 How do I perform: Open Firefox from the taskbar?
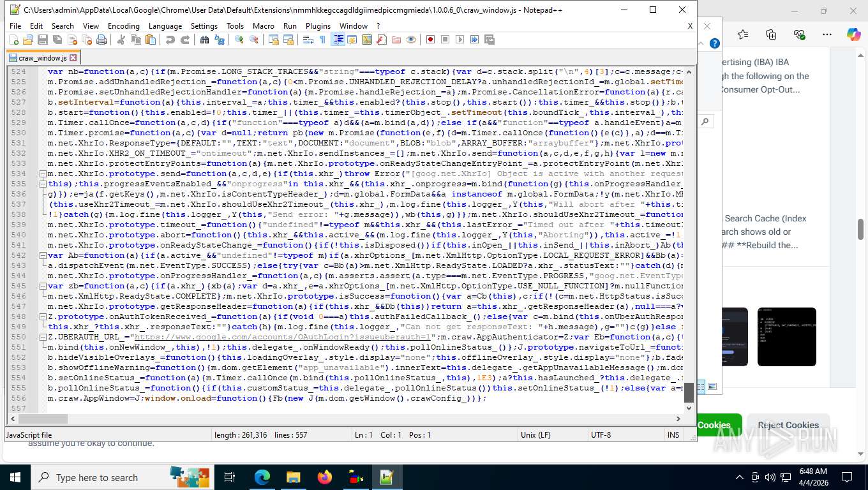click(x=324, y=477)
